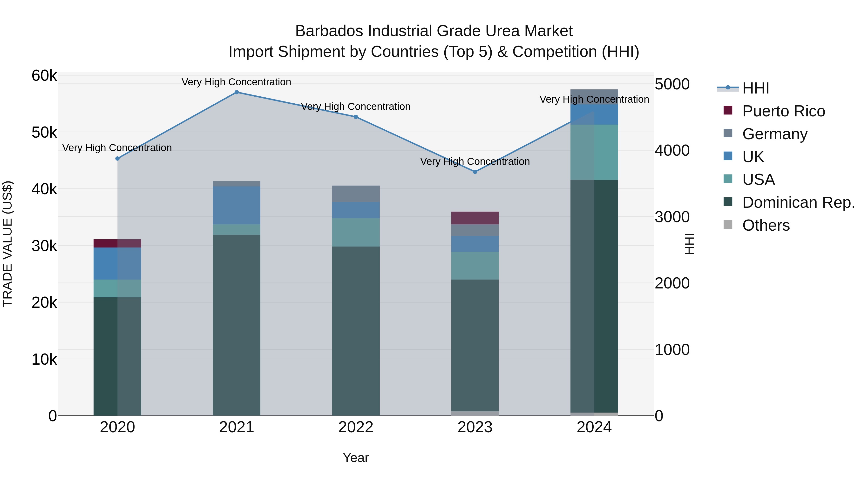This screenshot has width=868, height=488.
Task: Select the 2022 Germany bar segment
Action: point(356,194)
